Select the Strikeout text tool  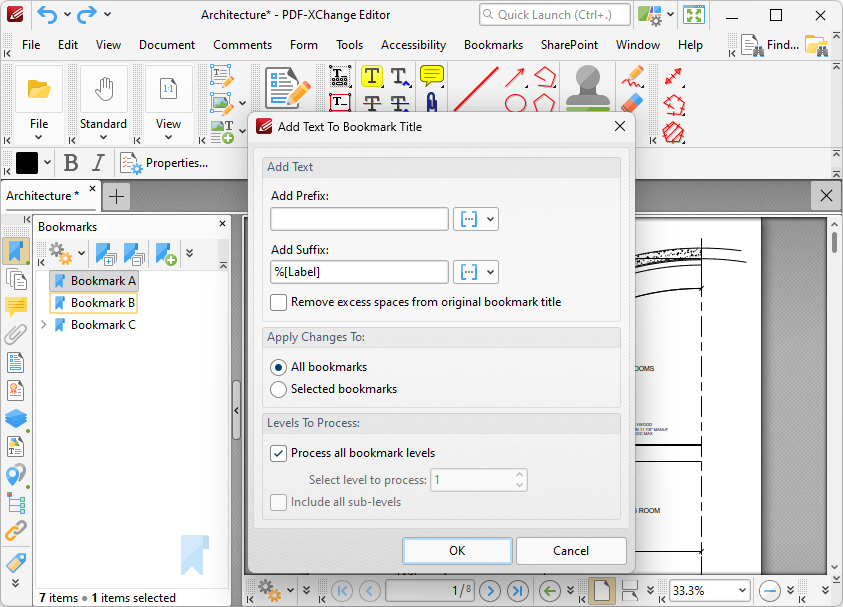372,103
